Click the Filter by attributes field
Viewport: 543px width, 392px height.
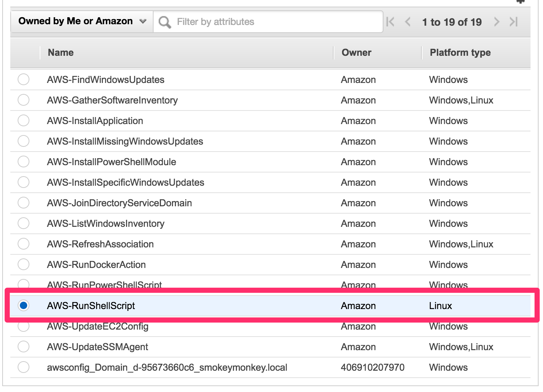click(257, 22)
